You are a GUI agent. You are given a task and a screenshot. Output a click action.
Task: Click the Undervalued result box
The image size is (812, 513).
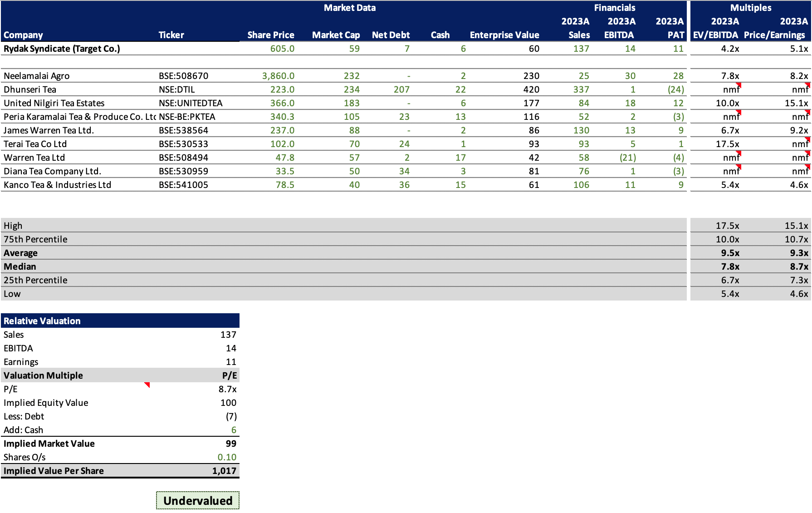198,500
